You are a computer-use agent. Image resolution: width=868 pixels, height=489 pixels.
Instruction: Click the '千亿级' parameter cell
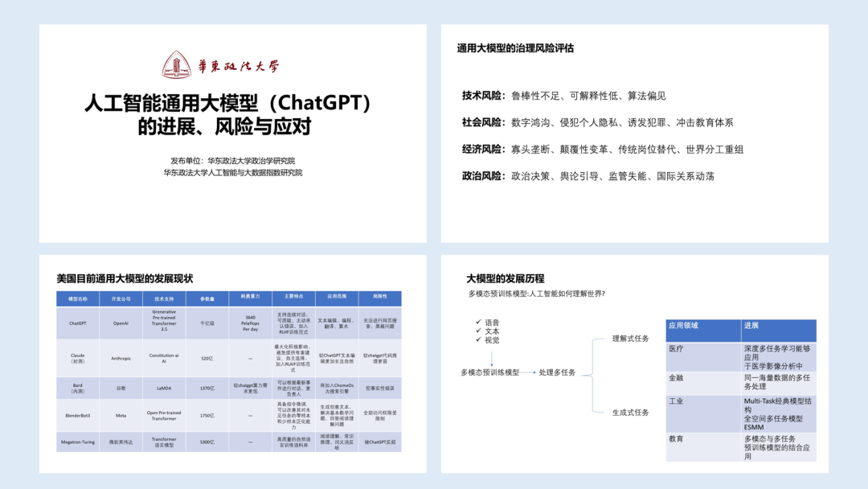tap(207, 323)
